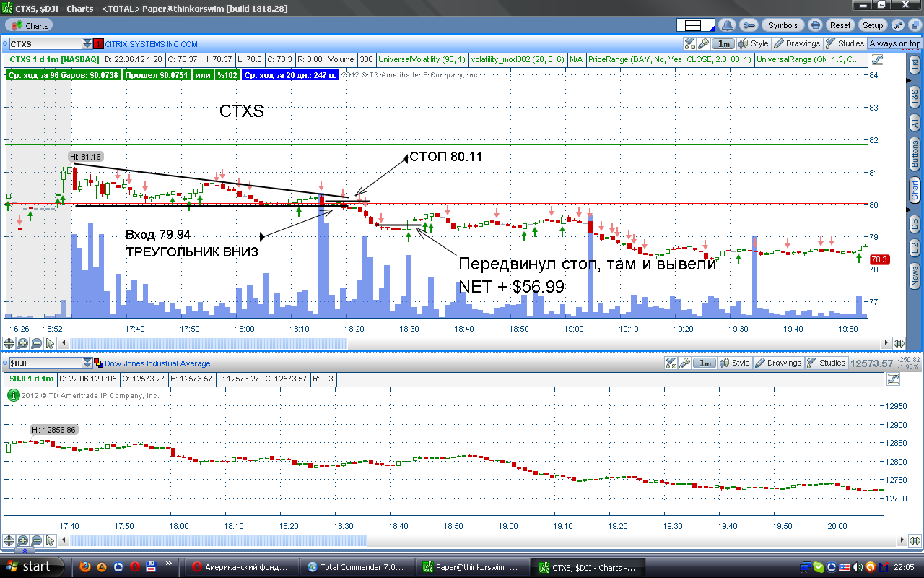Select the Chart side tab
The image size is (924, 578).
[915, 189]
